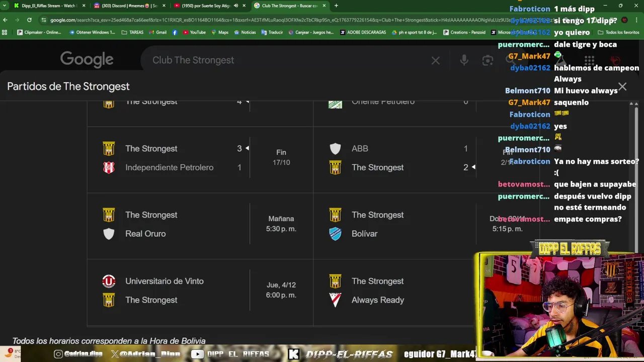Start voice search with microphone icon
Screen dimensions: 644x362
point(464,60)
